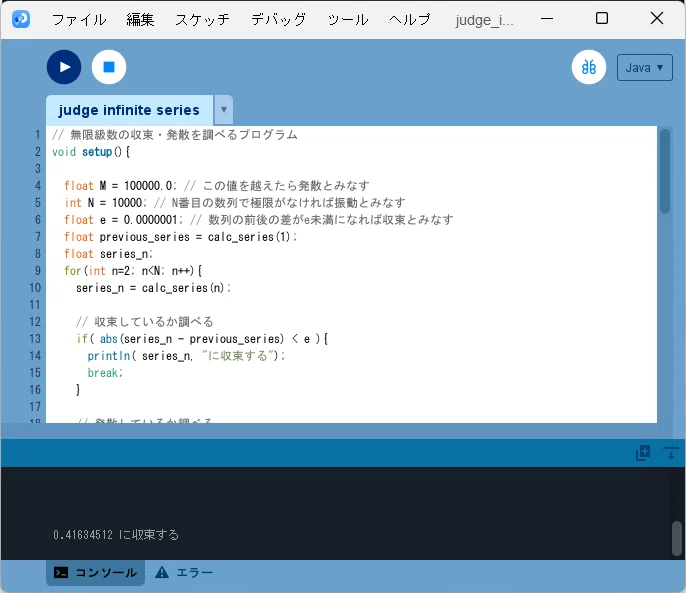Run the sketch with the play button

[64, 67]
